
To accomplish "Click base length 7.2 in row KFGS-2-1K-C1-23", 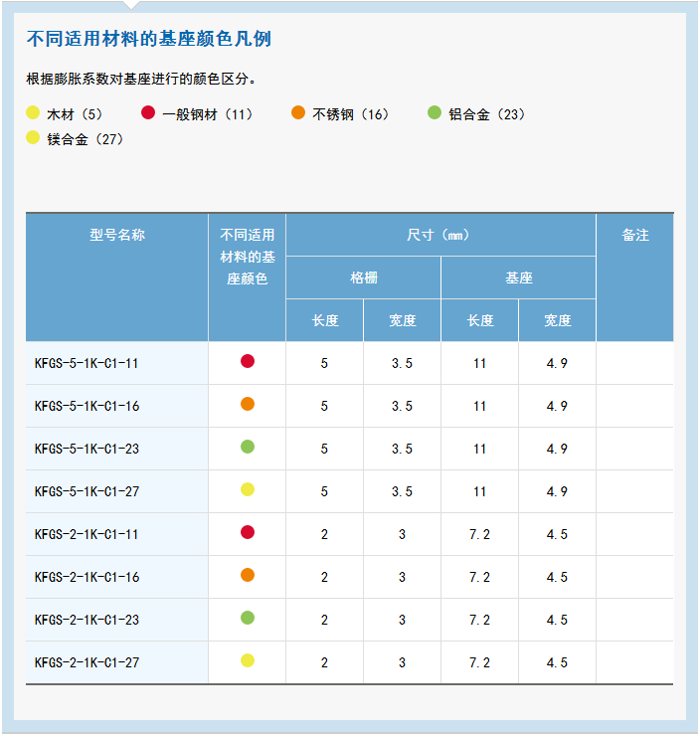I will 479,620.
